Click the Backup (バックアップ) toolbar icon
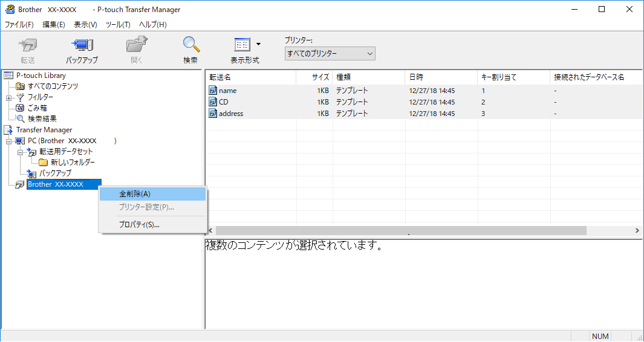 pos(82,44)
